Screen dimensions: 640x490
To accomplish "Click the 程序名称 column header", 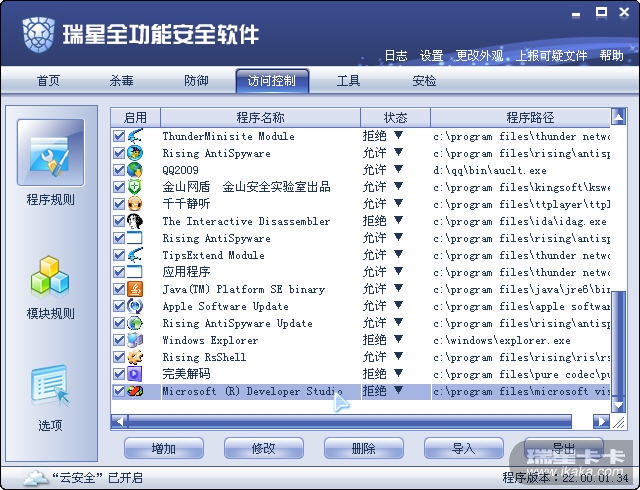I will pyautogui.click(x=260, y=118).
